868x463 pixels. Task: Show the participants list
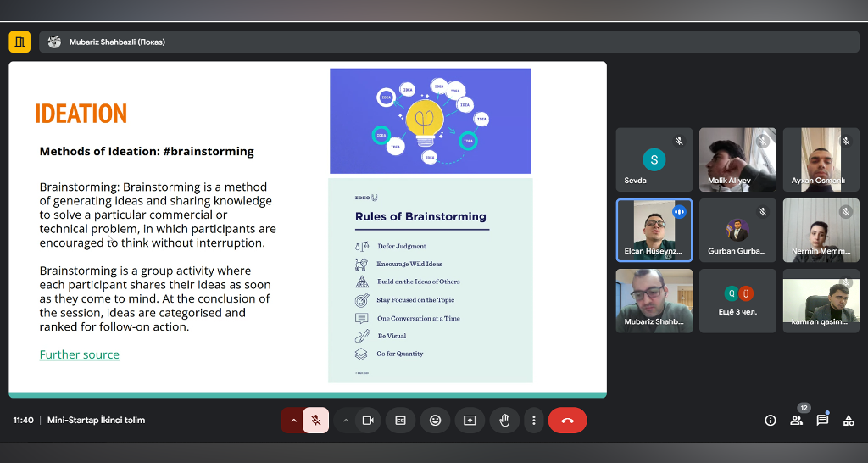coord(796,420)
